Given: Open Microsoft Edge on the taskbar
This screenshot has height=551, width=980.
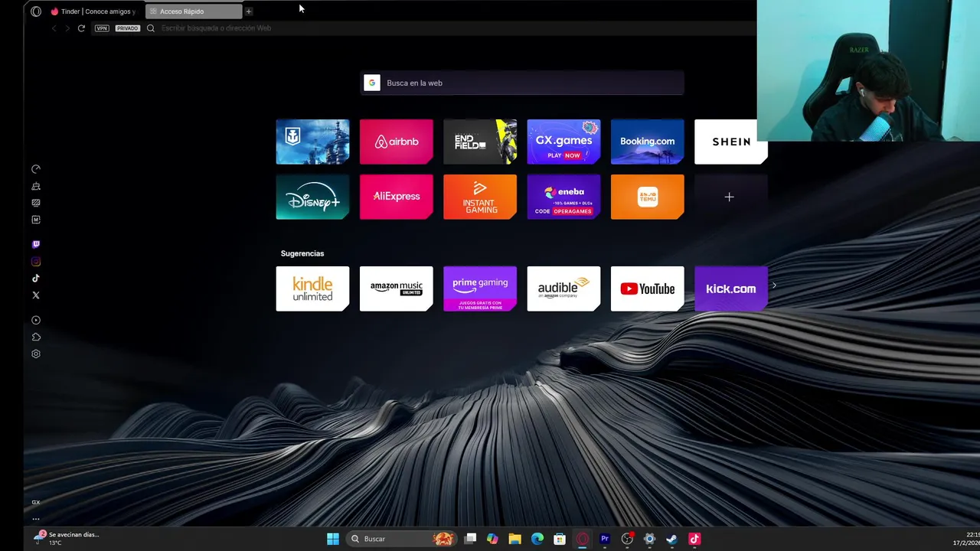Looking at the screenshot, I should tap(537, 539).
